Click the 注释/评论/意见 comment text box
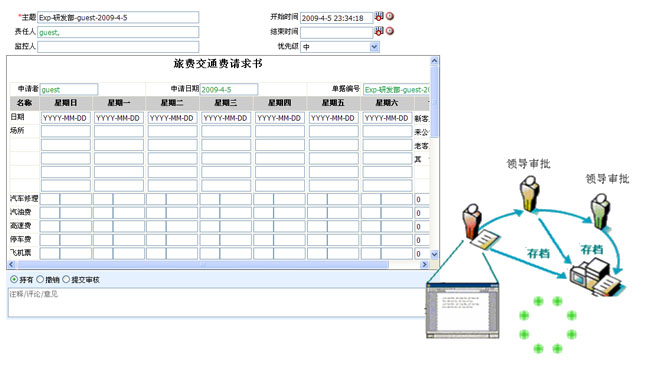The image size is (650, 365). (x=218, y=303)
